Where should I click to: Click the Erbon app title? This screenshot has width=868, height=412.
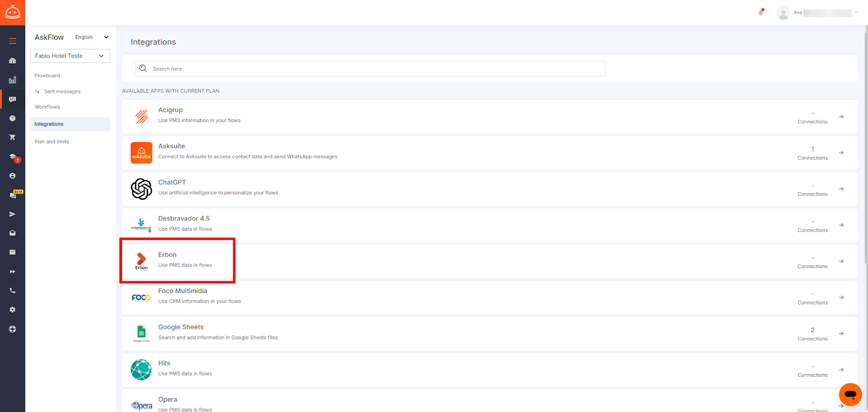click(167, 255)
